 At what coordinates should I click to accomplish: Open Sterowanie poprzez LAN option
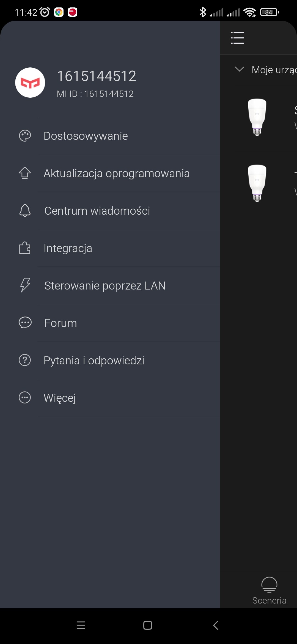point(105,286)
